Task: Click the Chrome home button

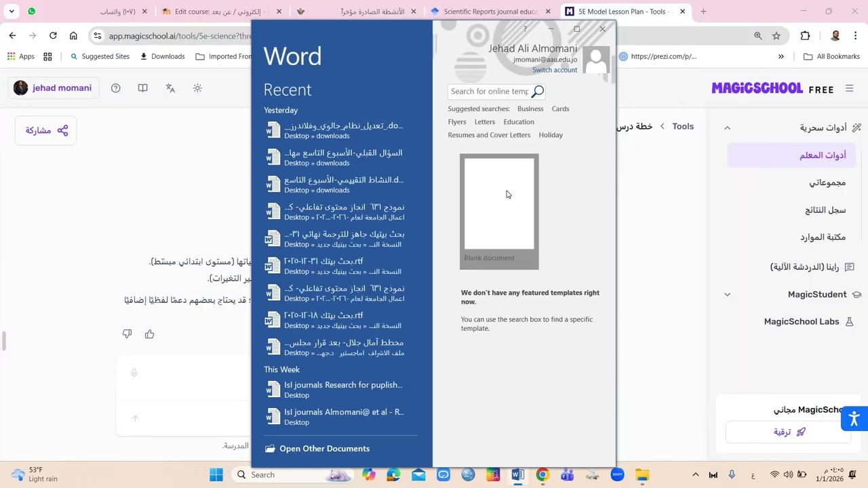Action: 73,35
